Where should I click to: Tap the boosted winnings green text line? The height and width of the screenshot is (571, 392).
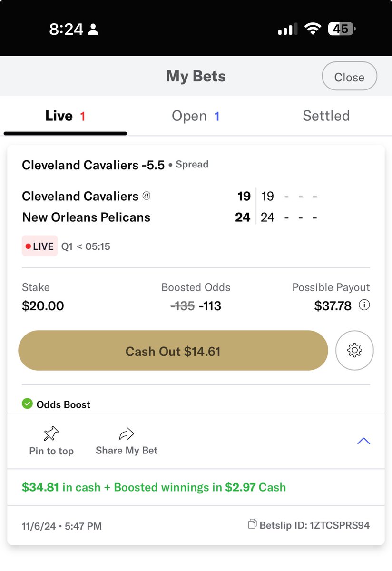click(154, 487)
